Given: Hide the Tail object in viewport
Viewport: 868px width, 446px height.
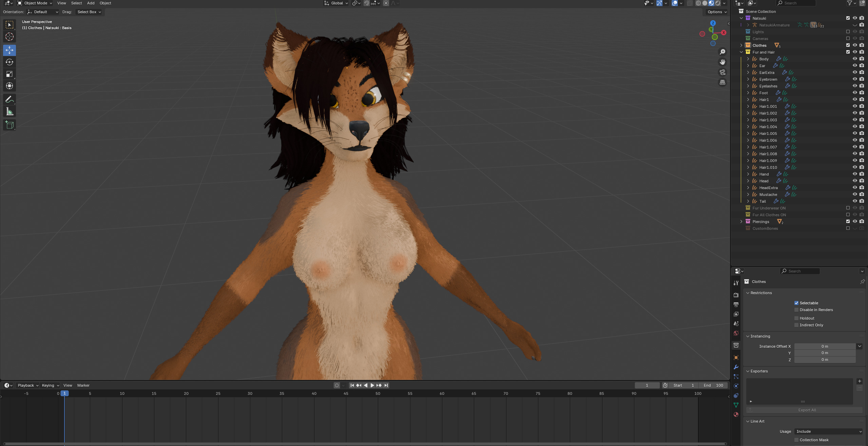Looking at the screenshot, I should [x=855, y=201].
